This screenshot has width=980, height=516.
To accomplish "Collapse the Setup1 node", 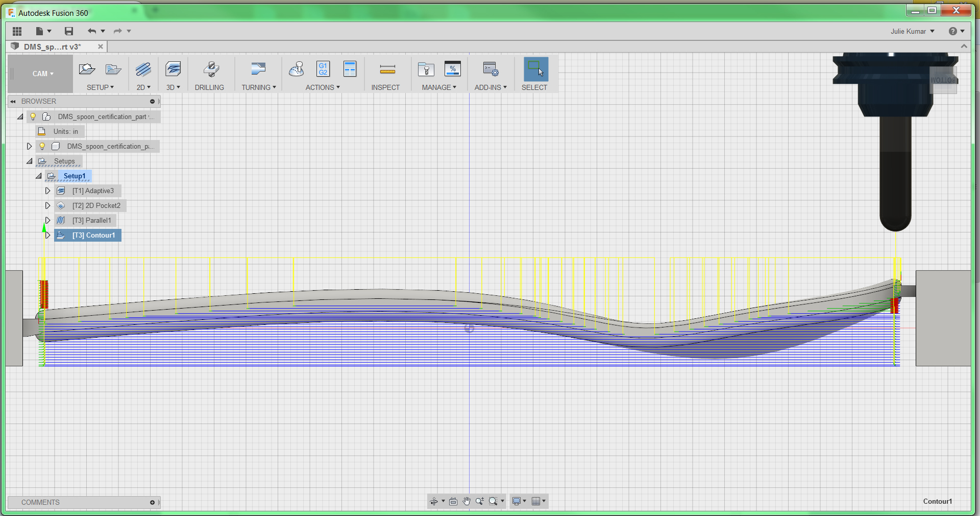I will click(39, 176).
